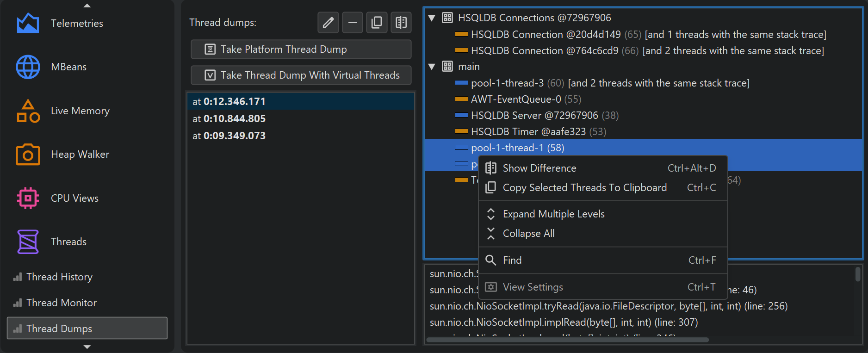Click the compare thread dumps toolbar icon
868x353 pixels.
tap(401, 22)
